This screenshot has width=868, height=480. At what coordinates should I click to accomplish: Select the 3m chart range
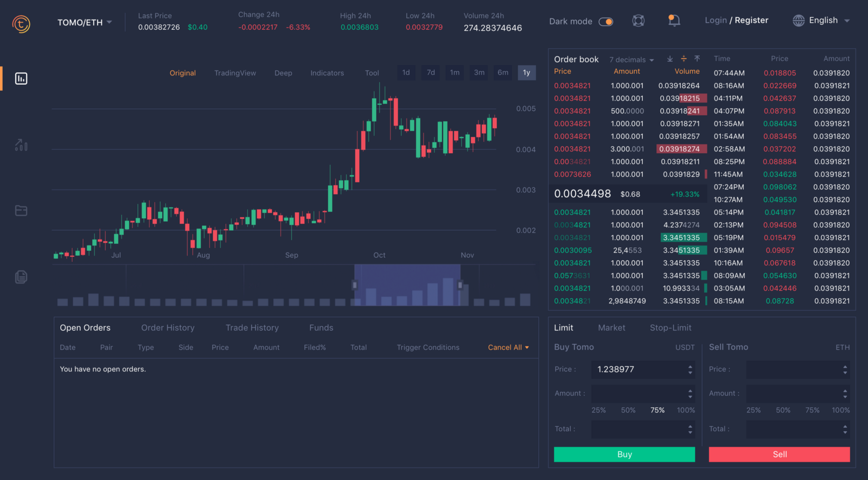pos(479,73)
